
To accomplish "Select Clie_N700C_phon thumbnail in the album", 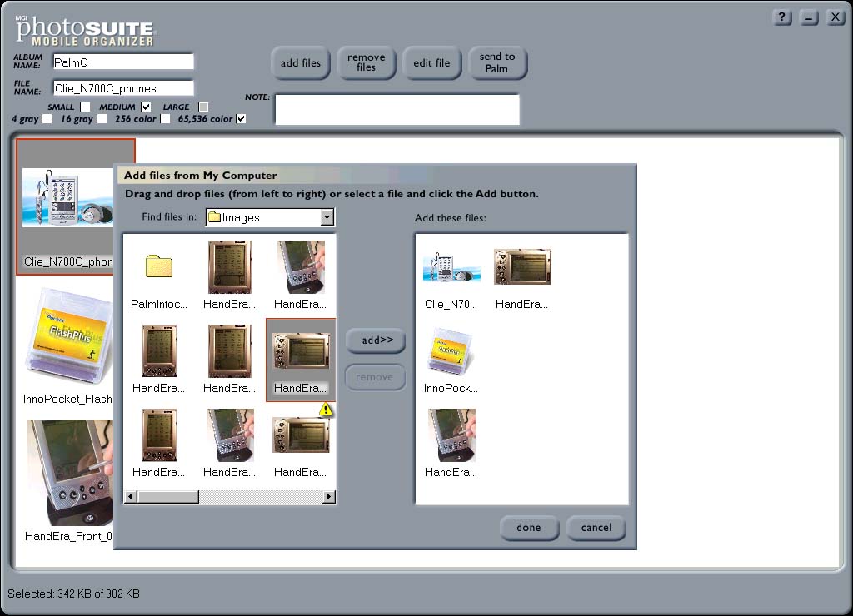I will [x=68, y=197].
